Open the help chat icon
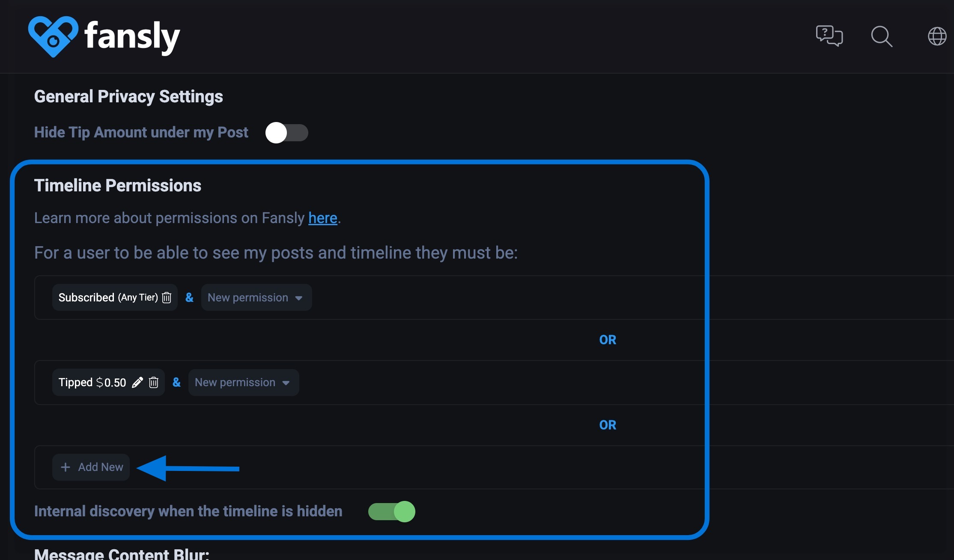The height and width of the screenshot is (560, 954). click(829, 36)
